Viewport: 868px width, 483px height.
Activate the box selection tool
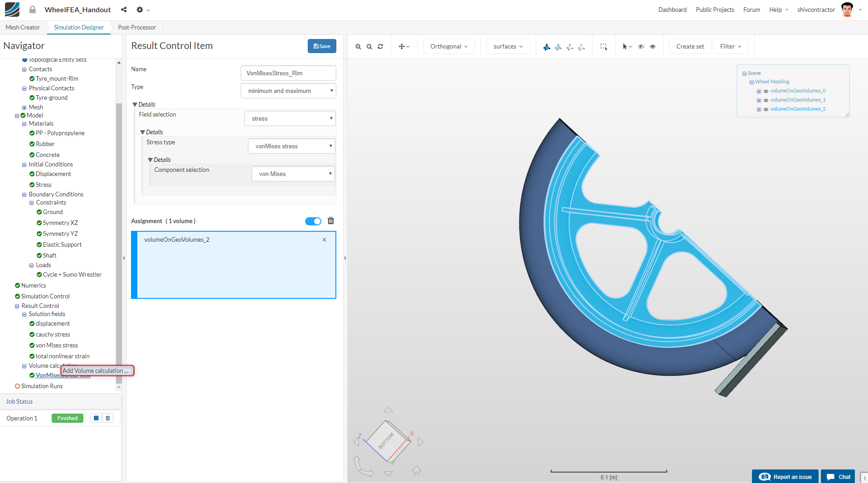[x=604, y=46]
